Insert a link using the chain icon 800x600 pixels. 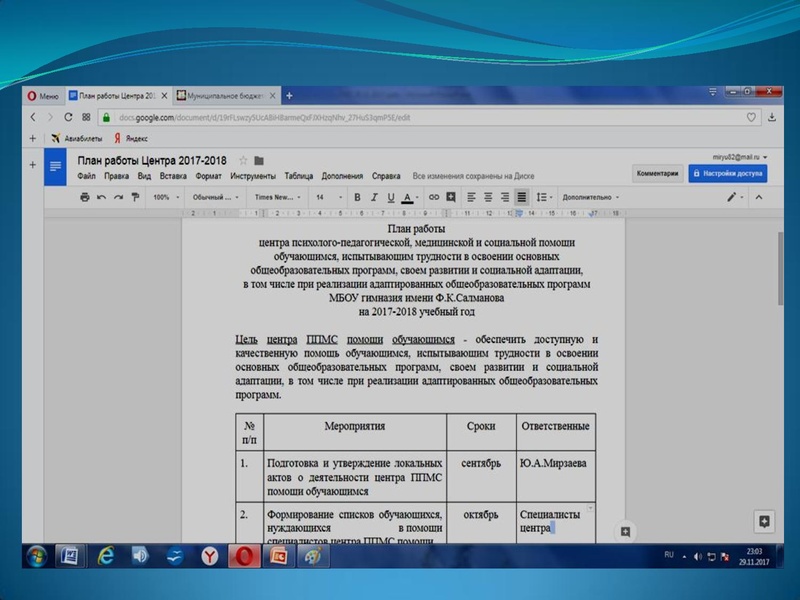point(434,198)
